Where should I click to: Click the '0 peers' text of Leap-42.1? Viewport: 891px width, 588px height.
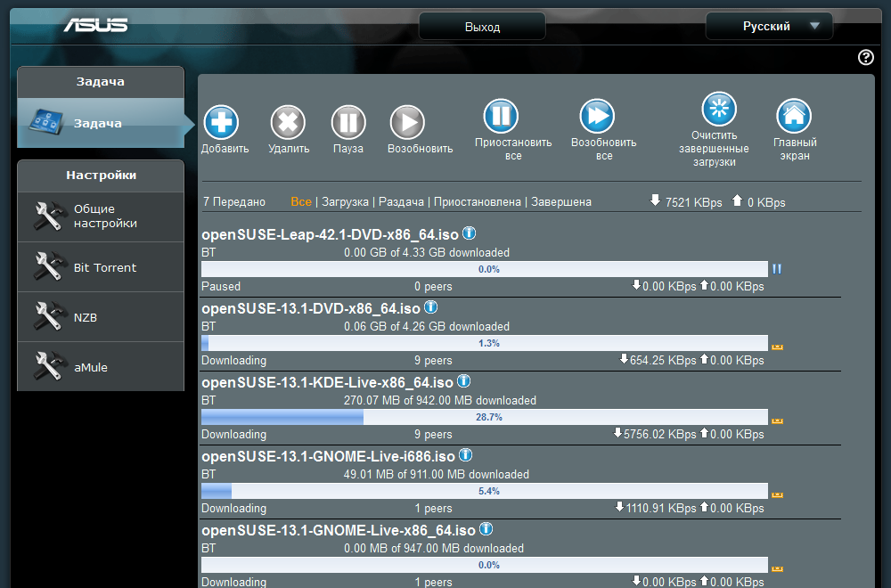click(433, 286)
